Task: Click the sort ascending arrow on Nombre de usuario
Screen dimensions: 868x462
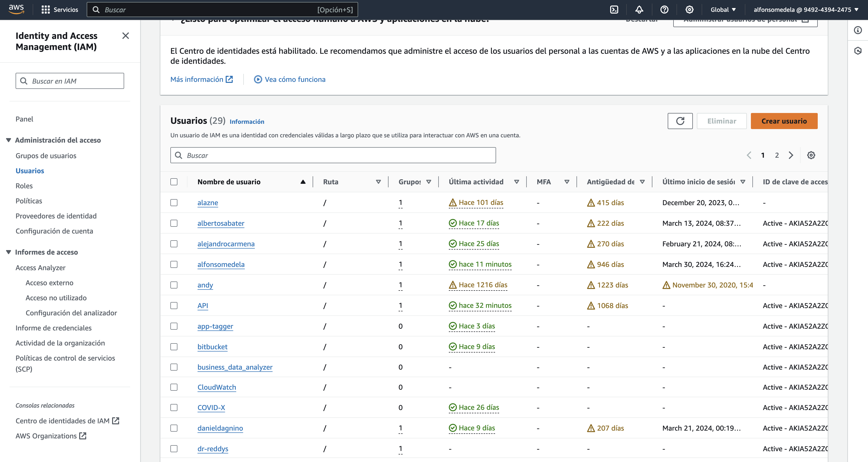Action: [x=303, y=182]
